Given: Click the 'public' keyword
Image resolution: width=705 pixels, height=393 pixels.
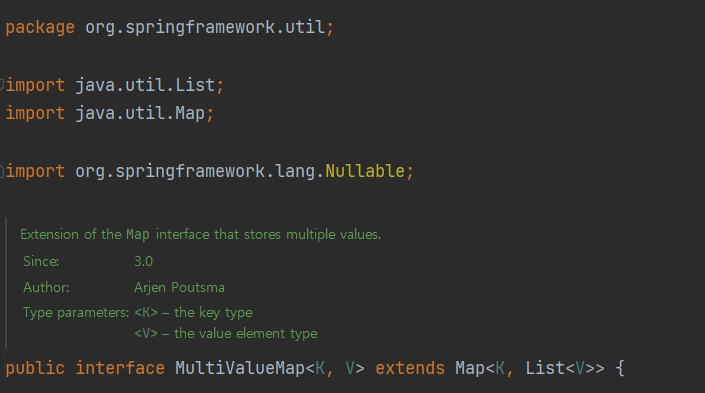Looking at the screenshot, I should coord(35,368).
